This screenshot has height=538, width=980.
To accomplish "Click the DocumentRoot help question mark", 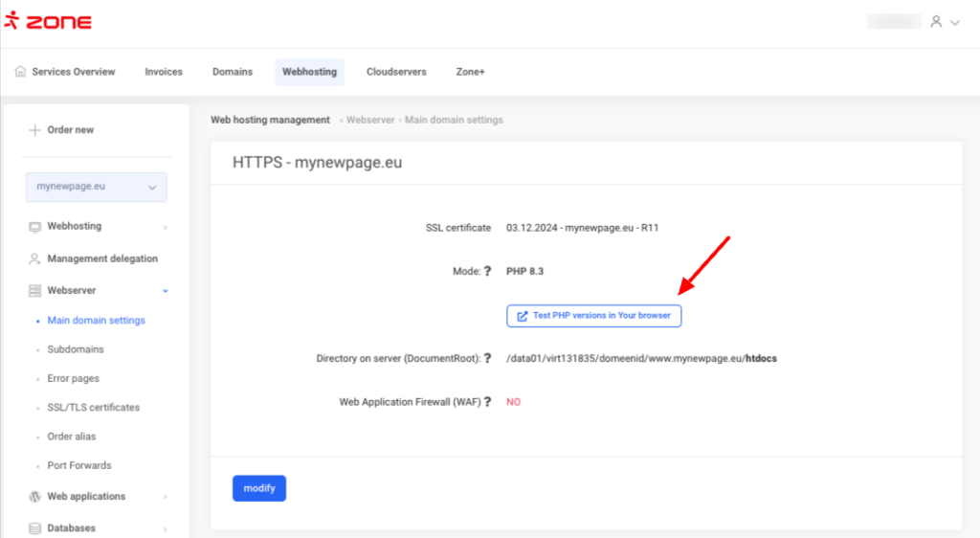I will tap(487, 359).
